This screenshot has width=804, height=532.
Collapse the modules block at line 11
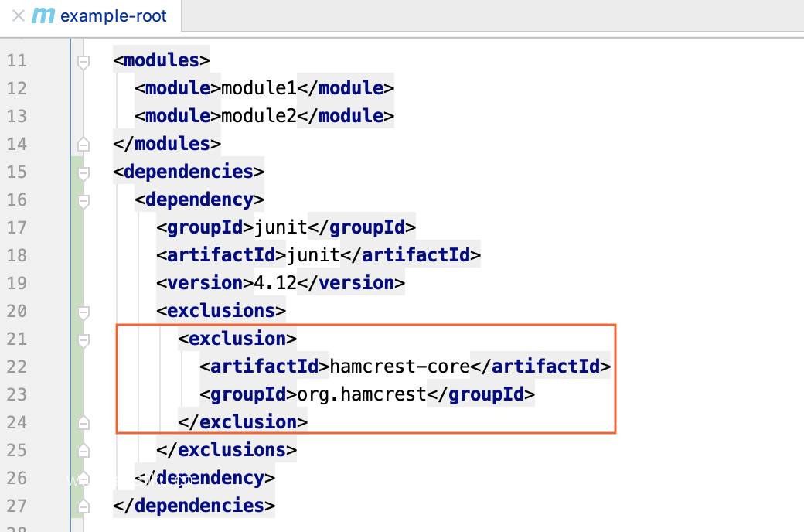[x=83, y=62]
